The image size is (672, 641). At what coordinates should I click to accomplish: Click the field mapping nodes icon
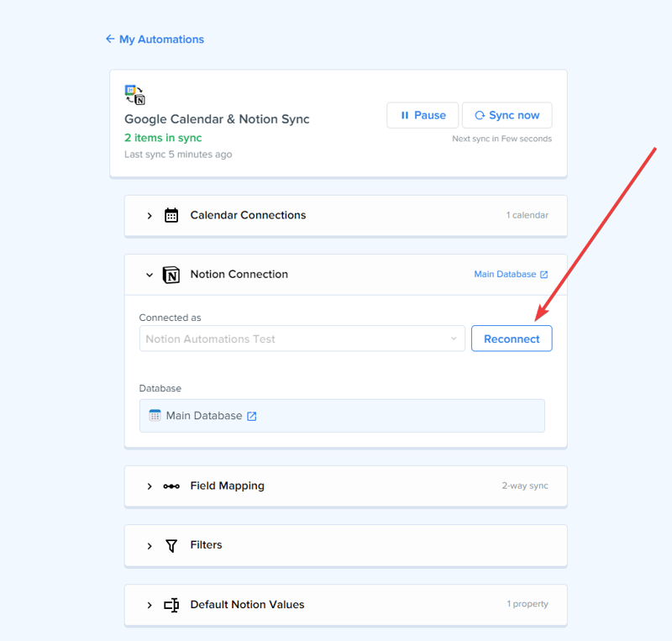click(171, 486)
